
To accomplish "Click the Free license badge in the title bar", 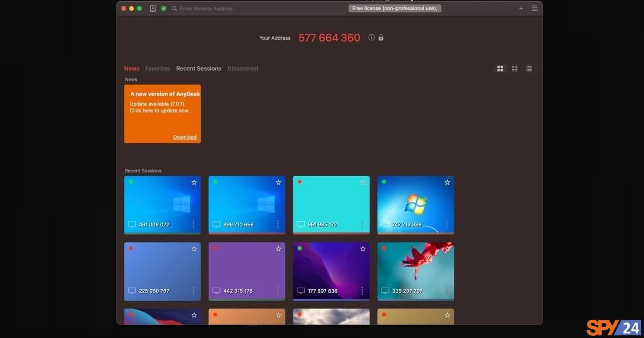I will tap(395, 8).
